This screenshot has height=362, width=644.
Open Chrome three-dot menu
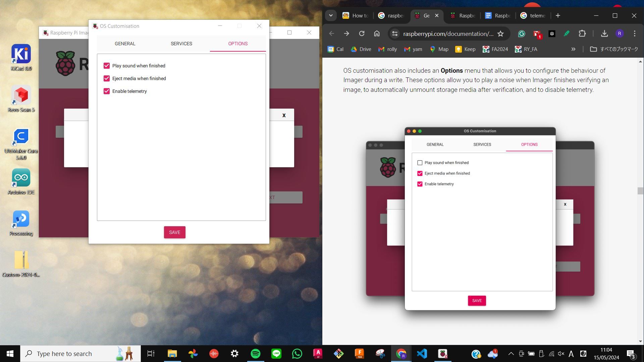coord(635,34)
